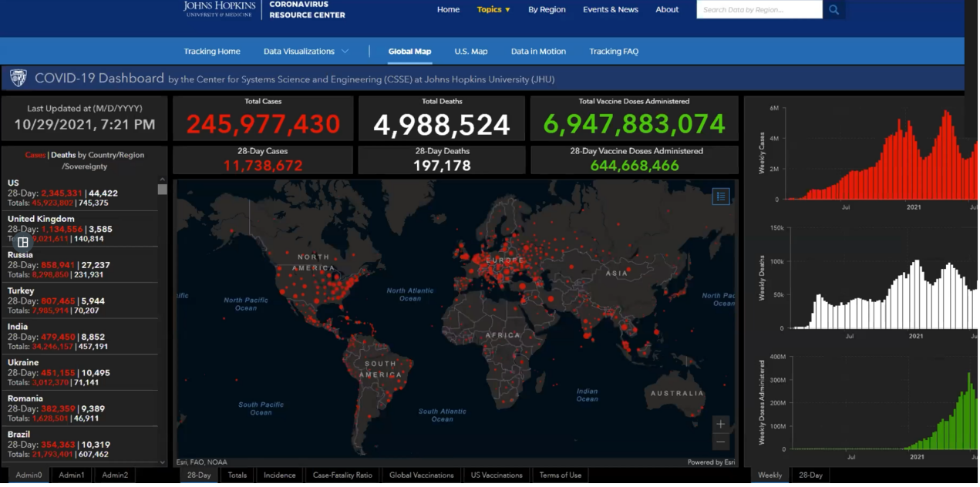Click the Total Deaths figure 4,988,524

coord(442,125)
